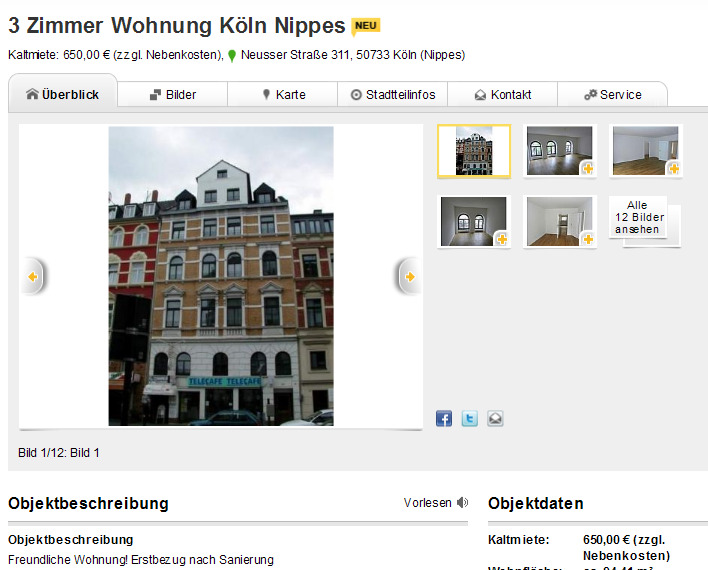Send listing by email envelope icon
The image size is (708, 570).
click(x=495, y=419)
